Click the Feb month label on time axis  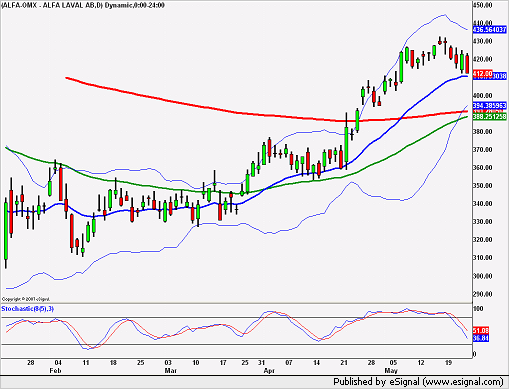tap(55, 370)
